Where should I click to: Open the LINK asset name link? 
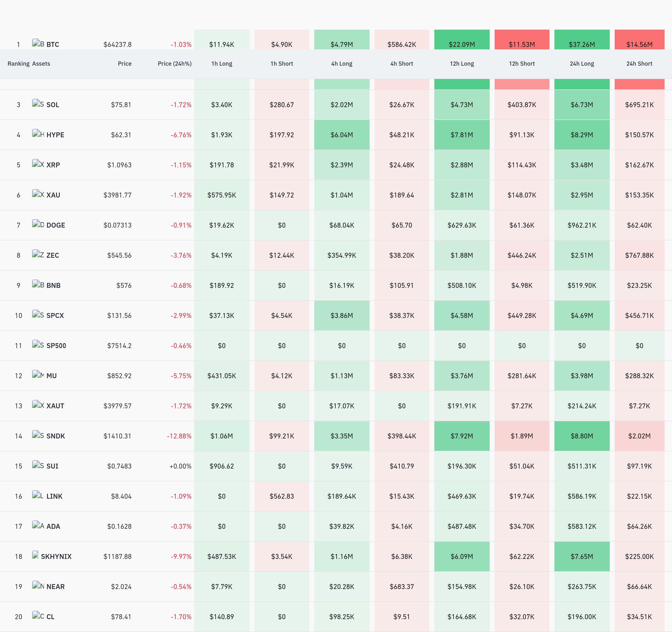coord(54,496)
